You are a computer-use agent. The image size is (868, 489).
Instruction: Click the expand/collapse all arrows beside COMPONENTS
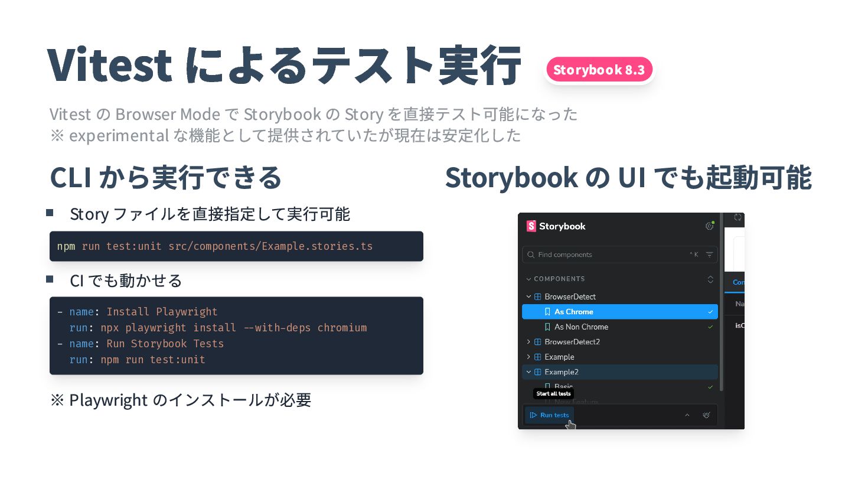(710, 279)
